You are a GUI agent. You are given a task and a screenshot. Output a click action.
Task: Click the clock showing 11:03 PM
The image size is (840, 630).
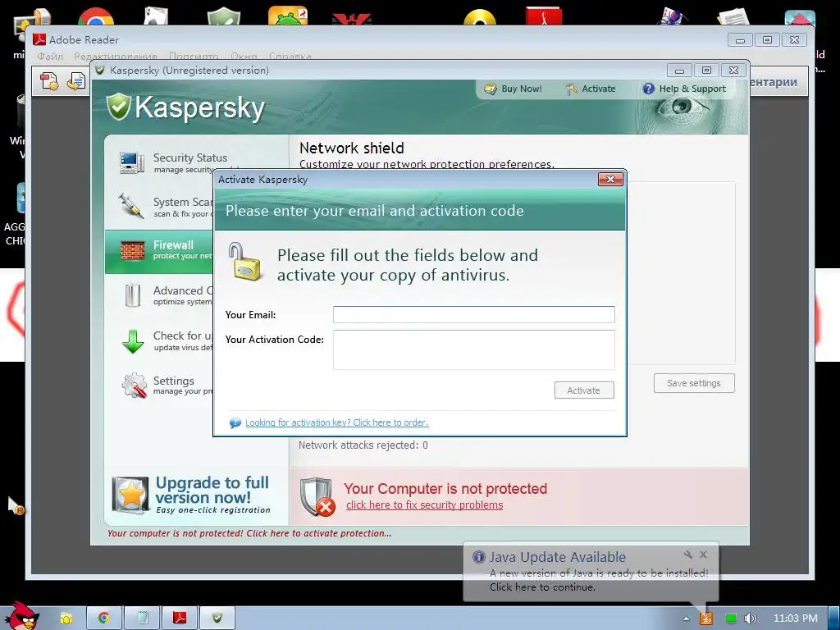(795, 619)
